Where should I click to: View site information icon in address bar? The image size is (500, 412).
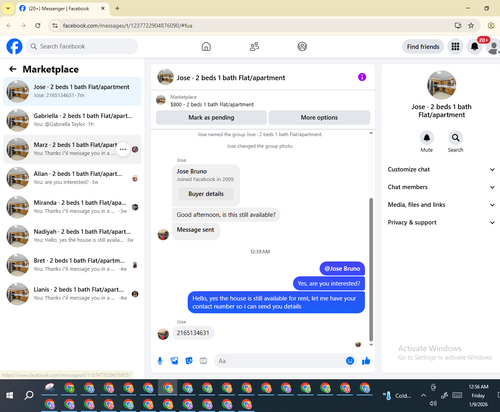pyautogui.click(x=55, y=26)
